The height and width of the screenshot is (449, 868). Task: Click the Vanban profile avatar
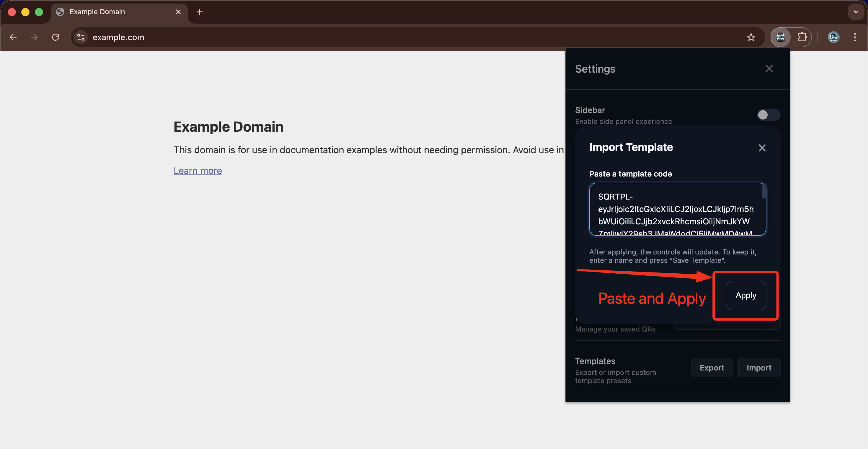833,37
